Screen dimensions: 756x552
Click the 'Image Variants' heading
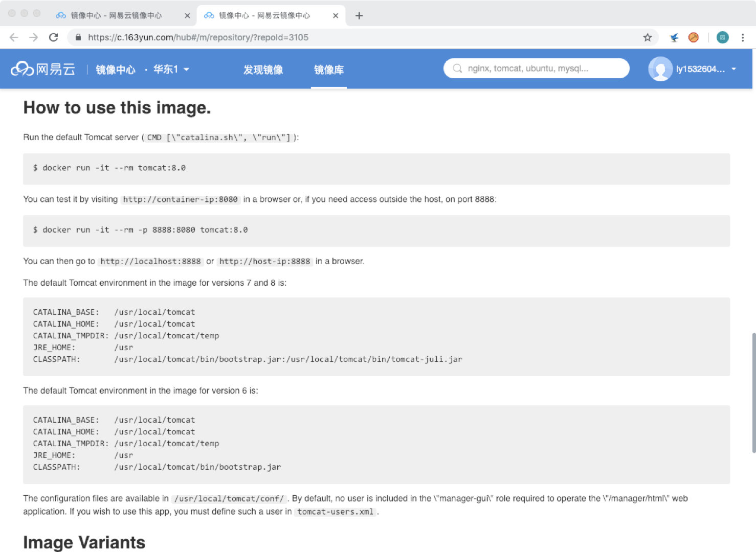click(84, 542)
